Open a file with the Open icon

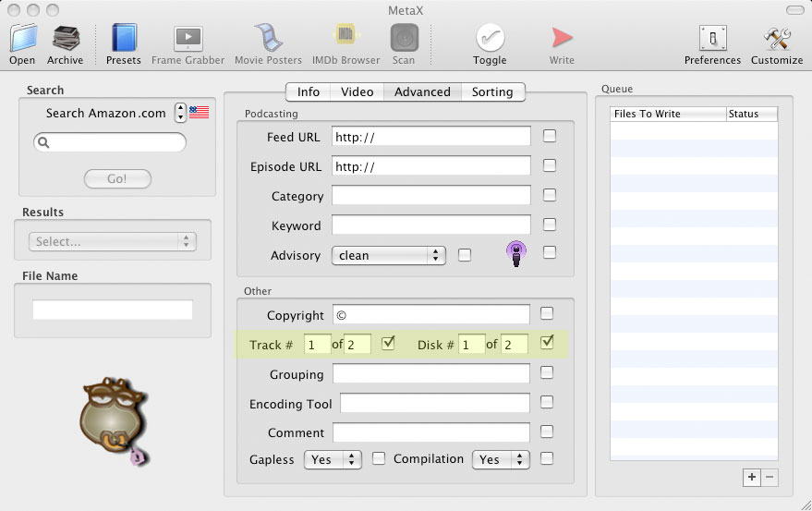(23, 38)
